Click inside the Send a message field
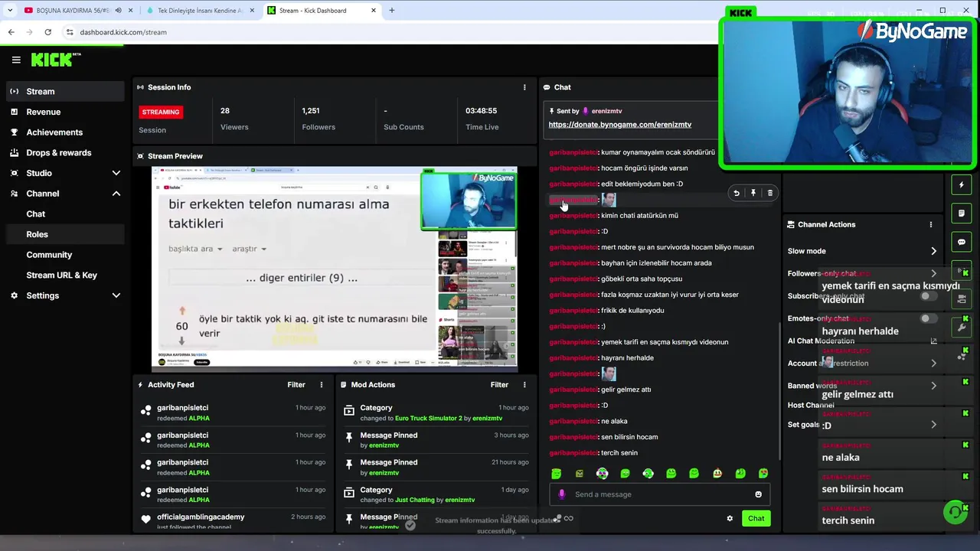This screenshot has height=551, width=980. point(658,494)
